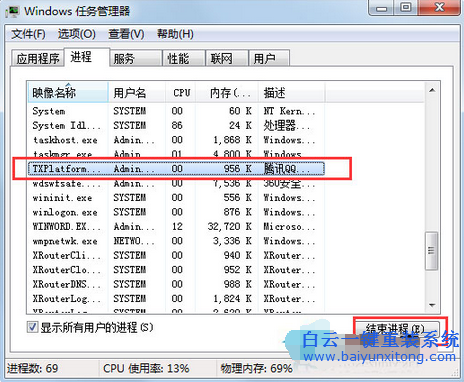
Task: Click the 32,720 K memory value
Action: (229, 227)
